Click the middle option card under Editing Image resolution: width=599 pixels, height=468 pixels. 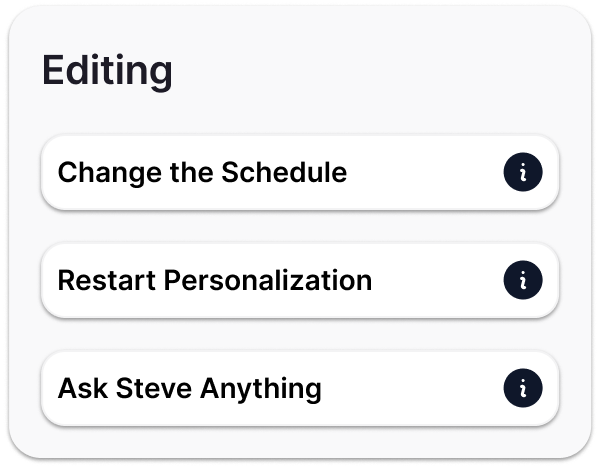pos(300,280)
